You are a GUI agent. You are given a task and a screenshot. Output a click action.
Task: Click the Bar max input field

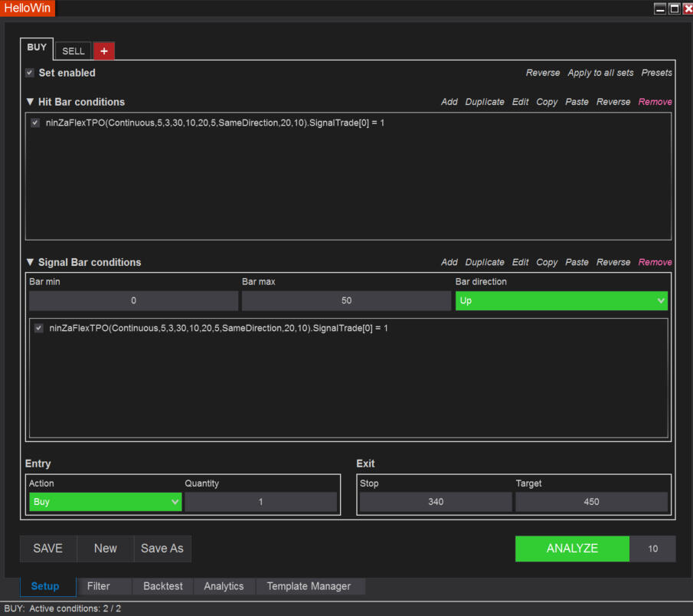pos(346,301)
